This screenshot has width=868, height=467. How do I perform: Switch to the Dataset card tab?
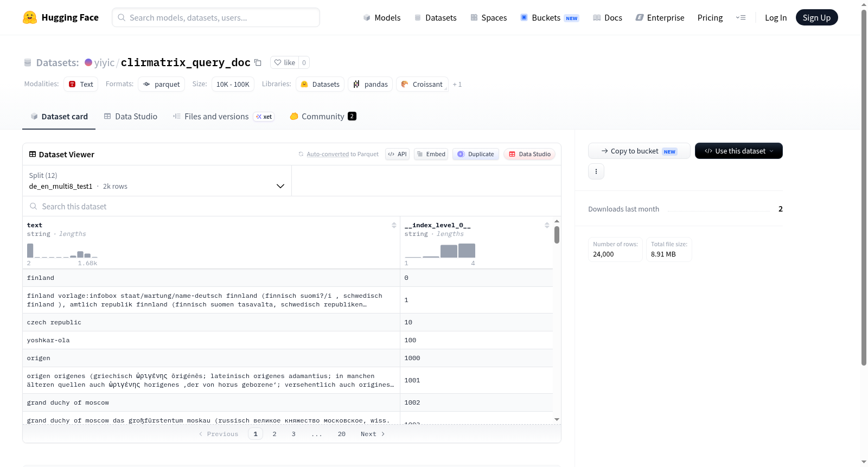[59, 116]
